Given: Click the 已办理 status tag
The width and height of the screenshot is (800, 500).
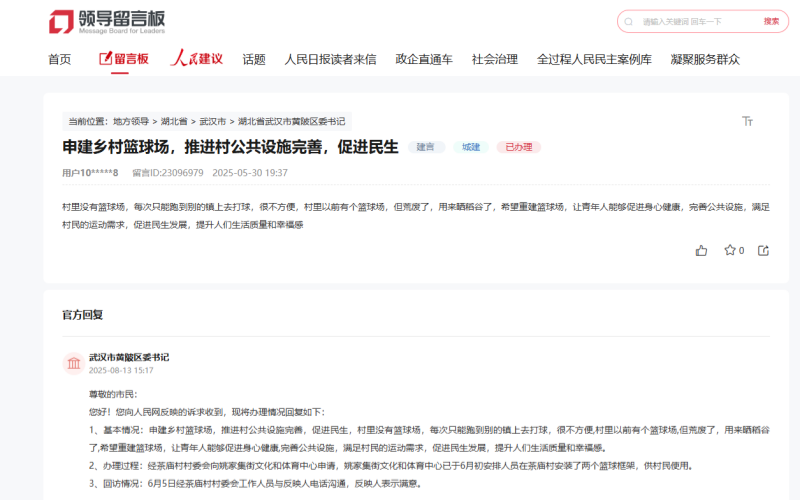Looking at the screenshot, I should coord(518,147).
